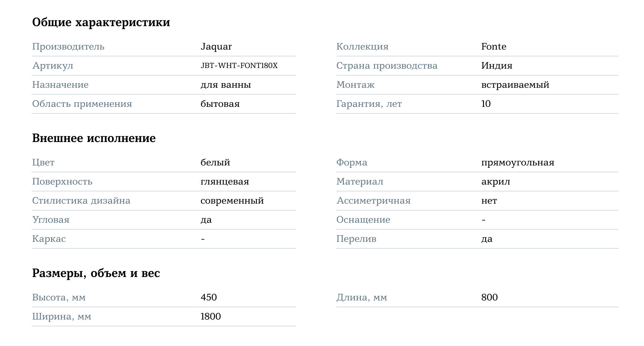Click the width value 1800

(x=211, y=317)
